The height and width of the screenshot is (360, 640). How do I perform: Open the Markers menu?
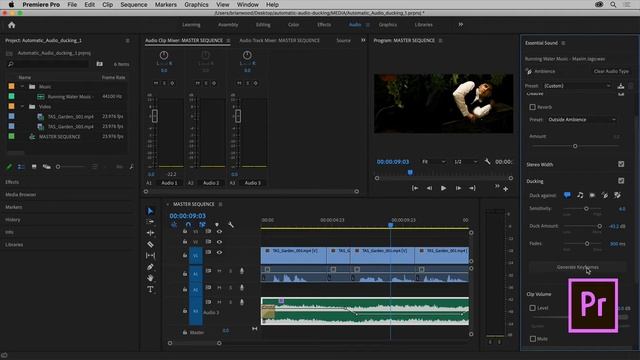pos(166,4)
